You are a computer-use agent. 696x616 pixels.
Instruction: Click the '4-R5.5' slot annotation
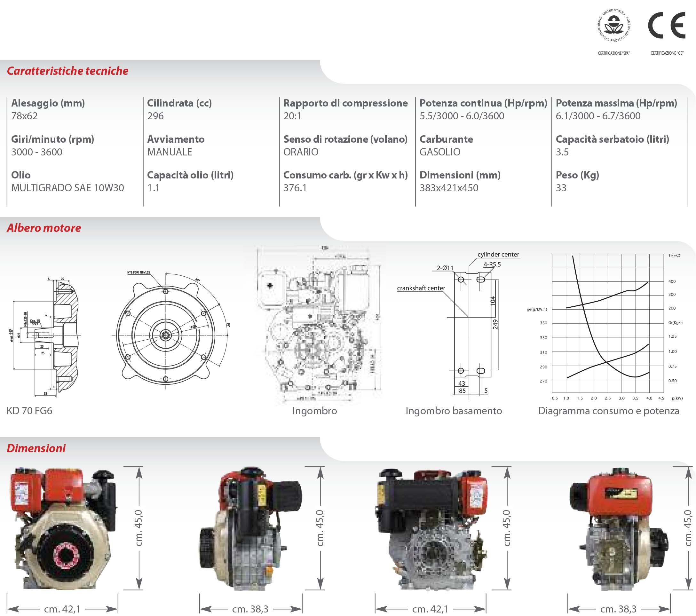point(492,264)
